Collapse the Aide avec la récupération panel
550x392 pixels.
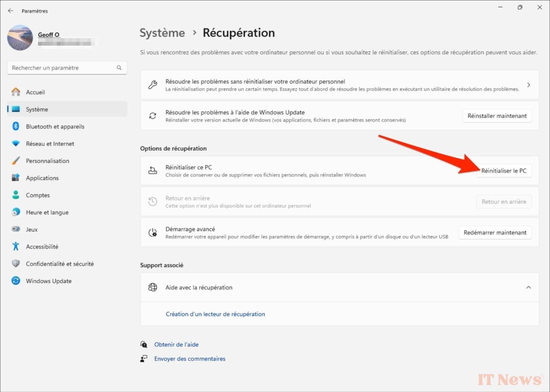point(529,287)
